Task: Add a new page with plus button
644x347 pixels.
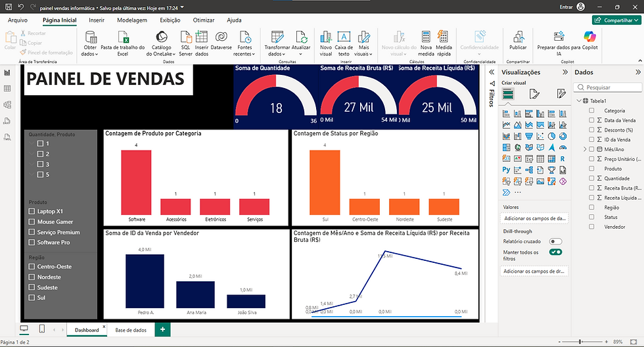Action: click(x=163, y=329)
